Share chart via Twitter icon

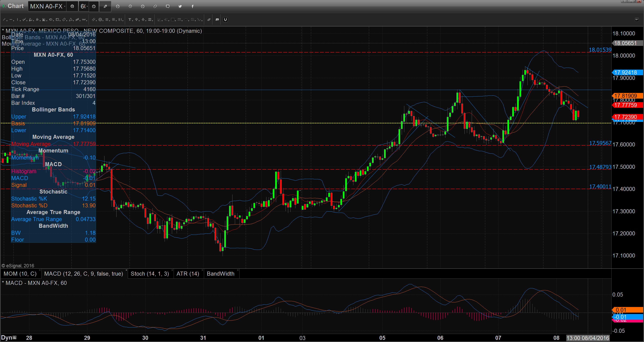(180, 6)
